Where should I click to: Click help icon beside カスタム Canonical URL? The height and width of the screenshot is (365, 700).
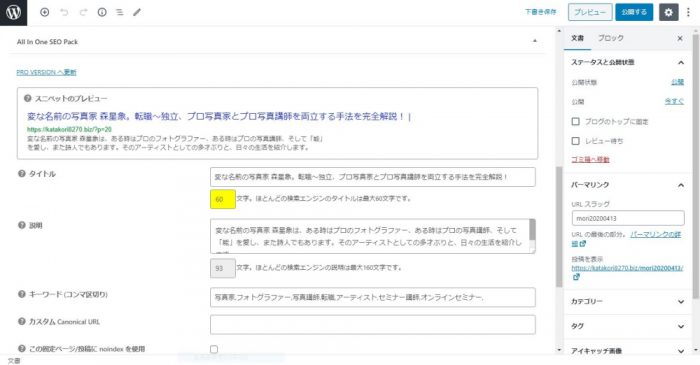(x=21, y=321)
